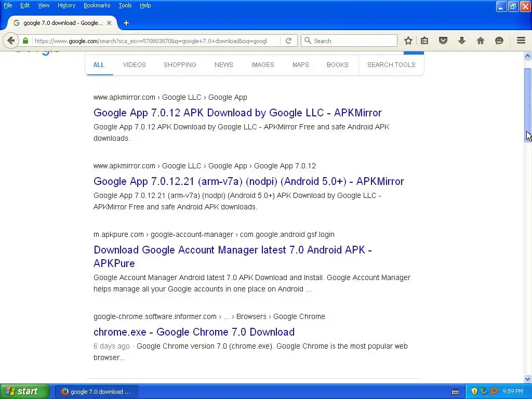The height and width of the screenshot is (399, 532).
Task: Click breadcrumb google-chrome.software.informer.com
Action: pos(209,316)
